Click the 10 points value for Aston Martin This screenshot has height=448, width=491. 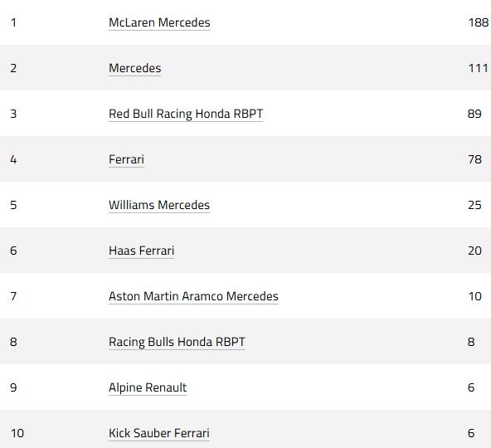pyautogui.click(x=474, y=296)
